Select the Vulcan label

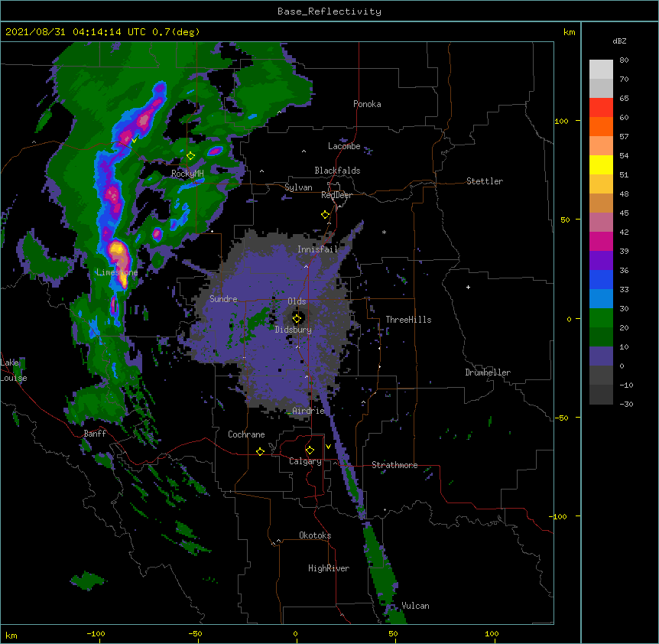(415, 606)
